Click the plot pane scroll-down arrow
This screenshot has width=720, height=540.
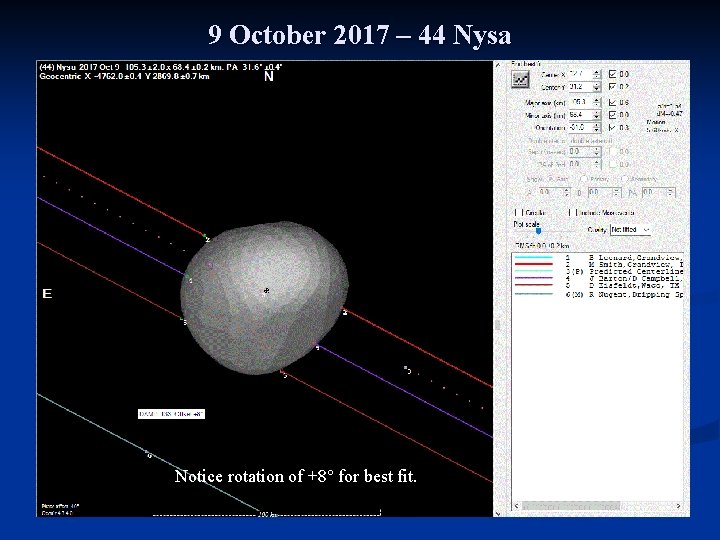coord(498,513)
